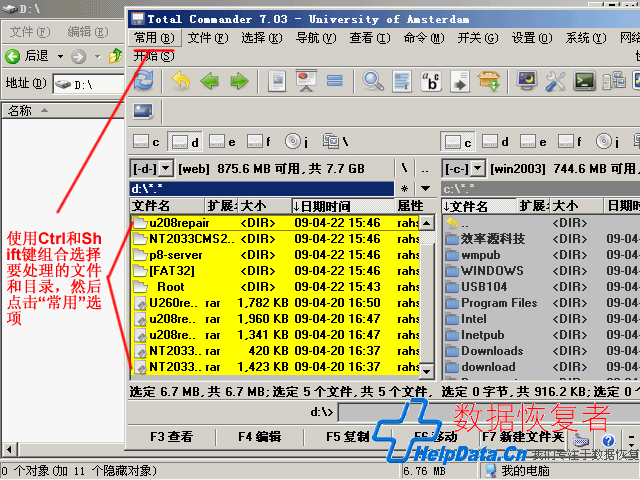The height and width of the screenshot is (480, 640).
Task: Open the 文件(F) menu in Total Commander
Action: (208, 38)
